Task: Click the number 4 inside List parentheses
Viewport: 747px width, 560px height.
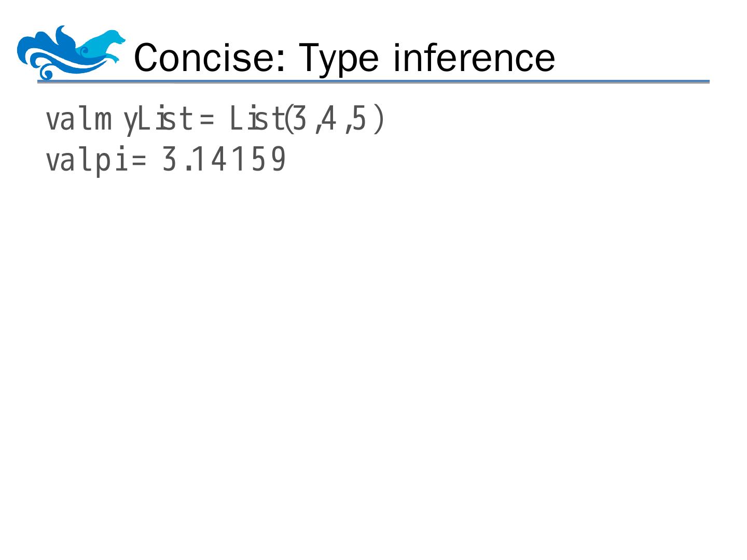Action: point(329,119)
